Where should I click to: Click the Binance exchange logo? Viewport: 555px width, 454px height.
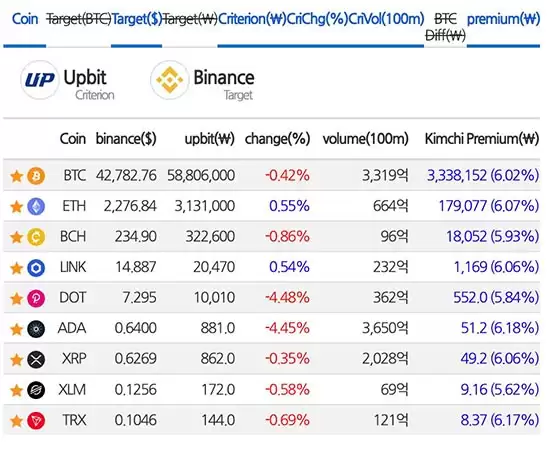(x=170, y=80)
